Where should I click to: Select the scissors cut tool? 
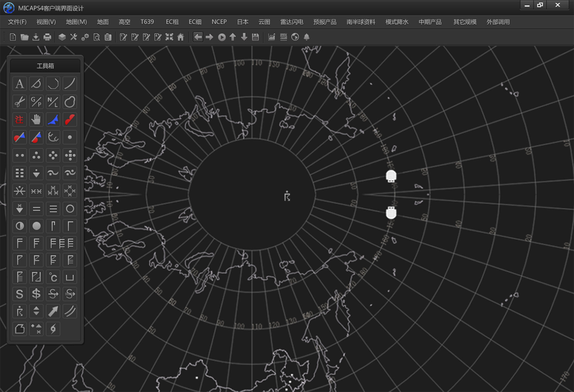pyautogui.click(x=19, y=102)
